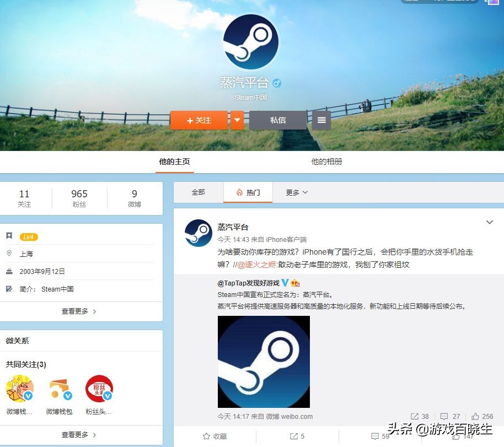Toggle follow via the +关注 button
Image resolution: width=504 pixels, height=447 pixels.
click(x=199, y=120)
